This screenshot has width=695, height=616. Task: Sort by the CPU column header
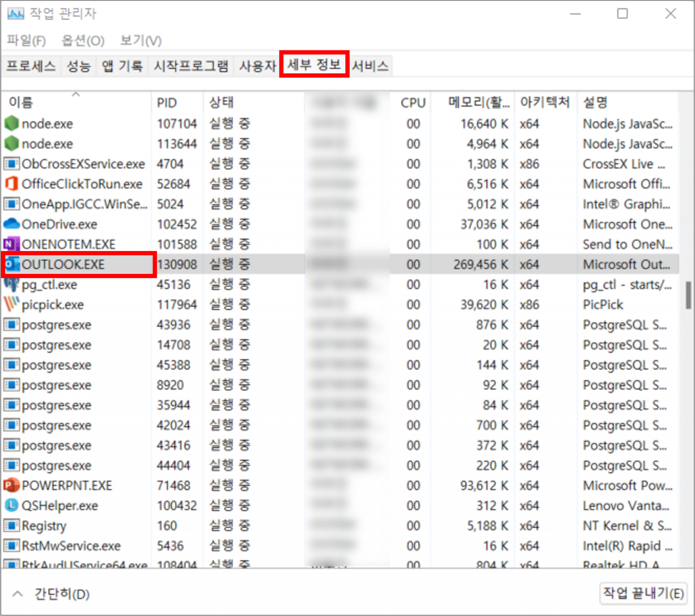pyautogui.click(x=410, y=102)
